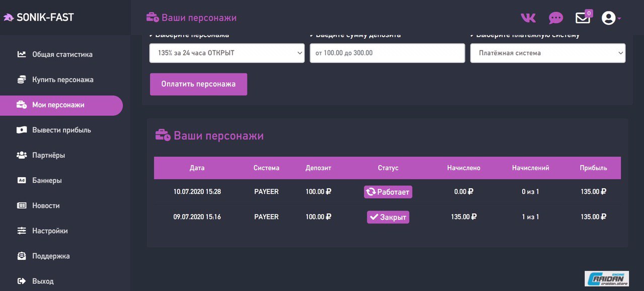Click the briefcase icon beside Мои персонажи

pos(22,105)
